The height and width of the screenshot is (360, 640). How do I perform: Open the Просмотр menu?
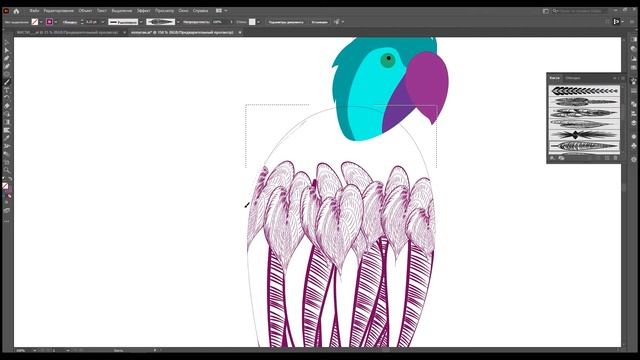coord(164,11)
